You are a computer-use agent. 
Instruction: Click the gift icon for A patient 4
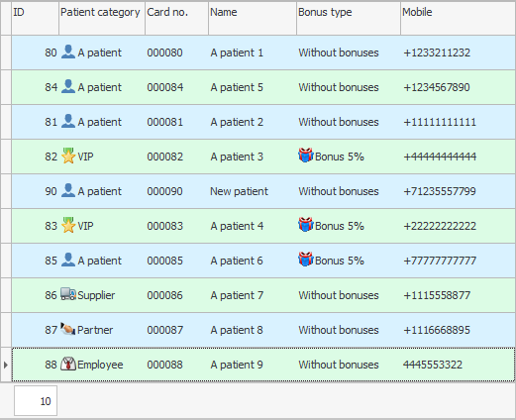[x=306, y=225]
